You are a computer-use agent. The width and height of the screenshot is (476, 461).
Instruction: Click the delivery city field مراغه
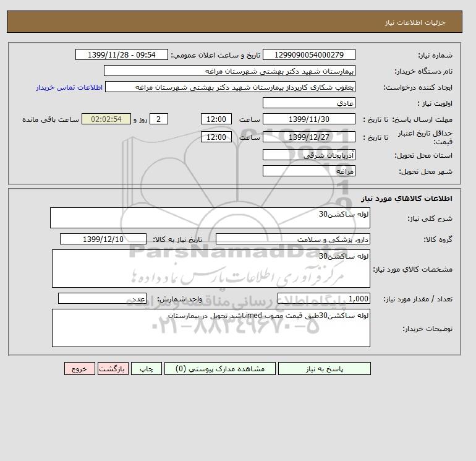[308, 171]
